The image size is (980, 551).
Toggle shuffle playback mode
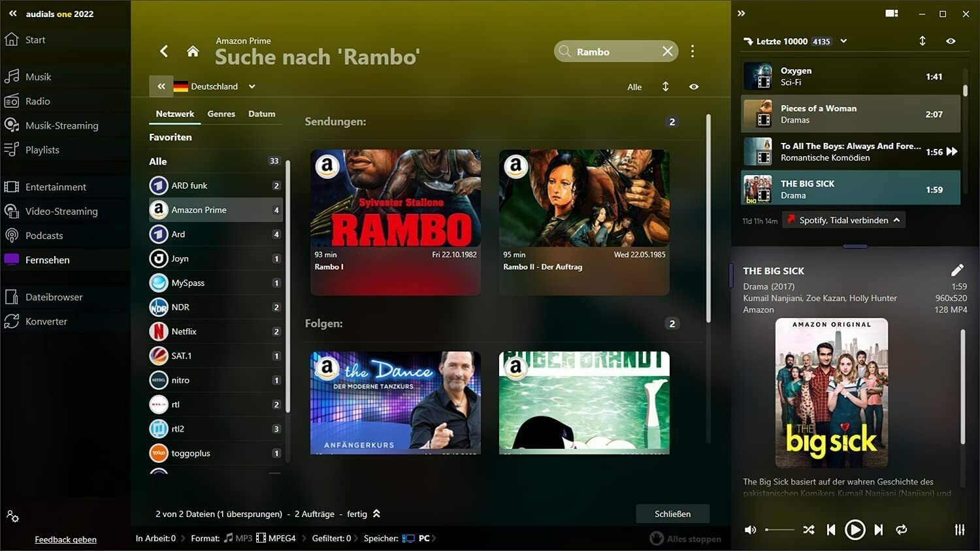click(x=809, y=530)
